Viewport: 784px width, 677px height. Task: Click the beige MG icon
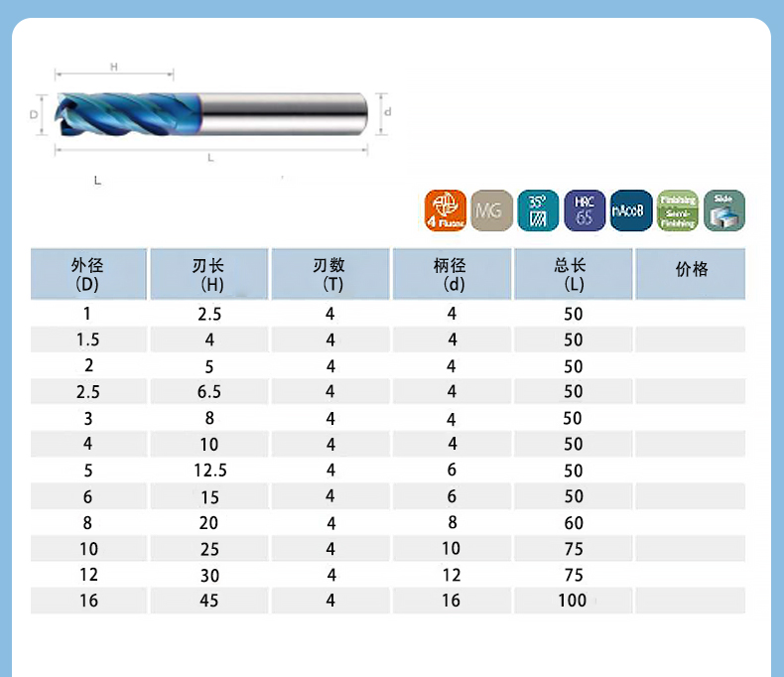(x=491, y=210)
